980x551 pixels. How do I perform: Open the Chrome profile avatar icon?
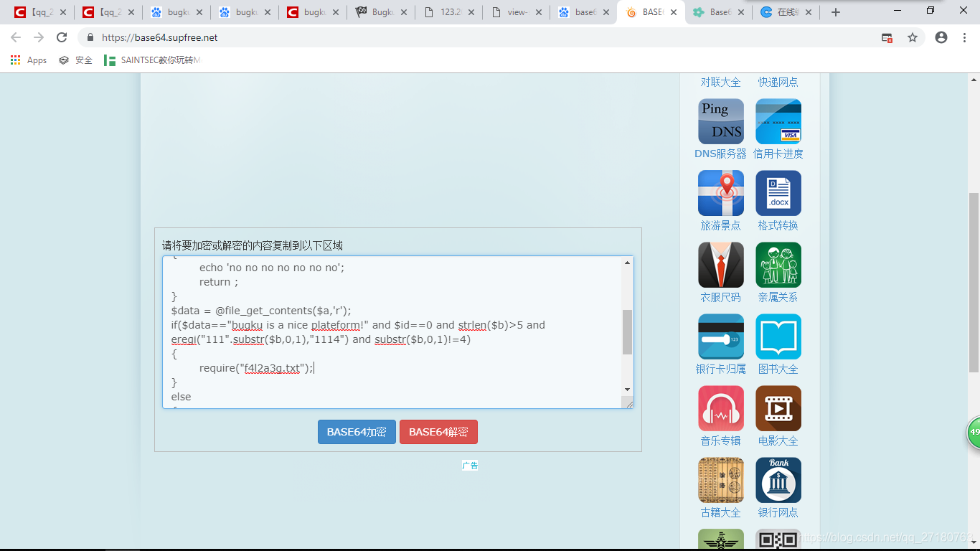(941, 37)
